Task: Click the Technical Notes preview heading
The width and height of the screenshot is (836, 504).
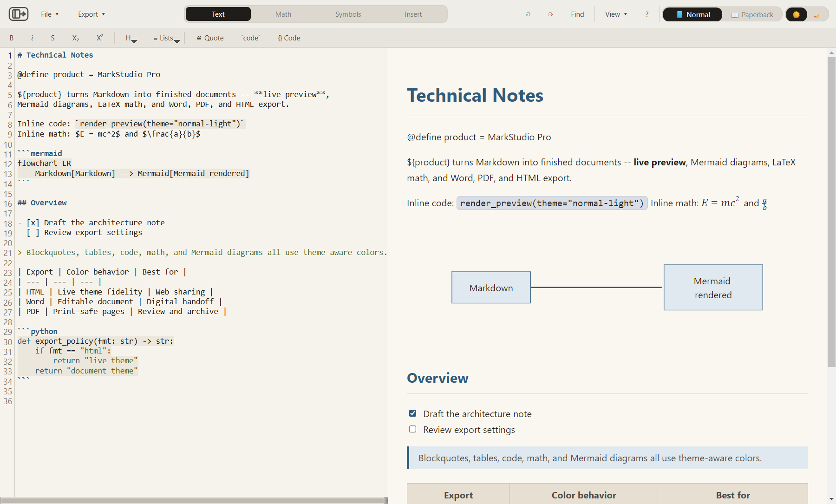Action: coord(475,95)
